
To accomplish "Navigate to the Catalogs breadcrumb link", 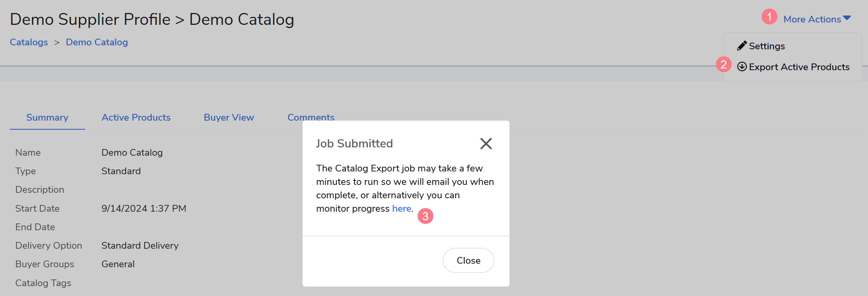I will click(29, 42).
